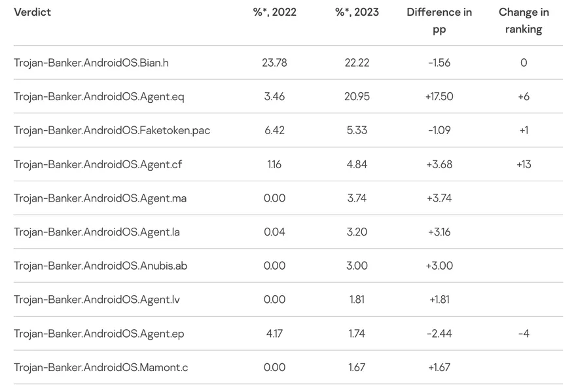Click the "Difference in pp" column header
The height and width of the screenshot is (392, 576).
[439, 20]
